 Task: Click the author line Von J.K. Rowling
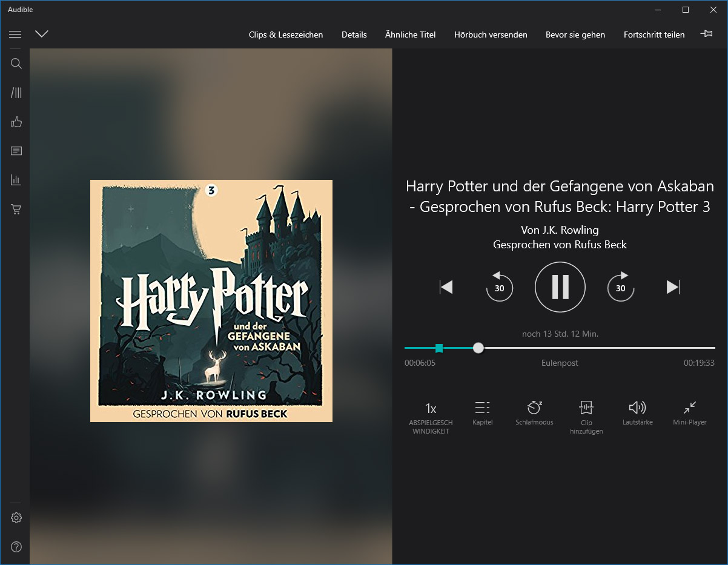560,230
